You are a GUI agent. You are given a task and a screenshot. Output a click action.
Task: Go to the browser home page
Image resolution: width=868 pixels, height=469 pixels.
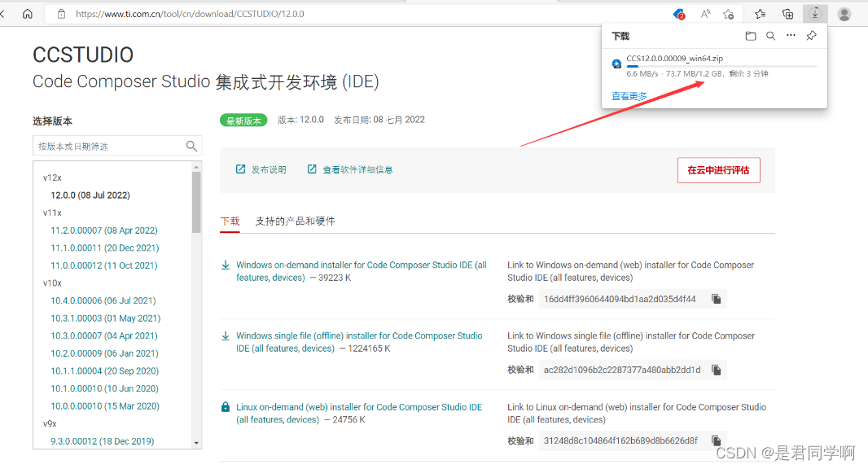[27, 14]
